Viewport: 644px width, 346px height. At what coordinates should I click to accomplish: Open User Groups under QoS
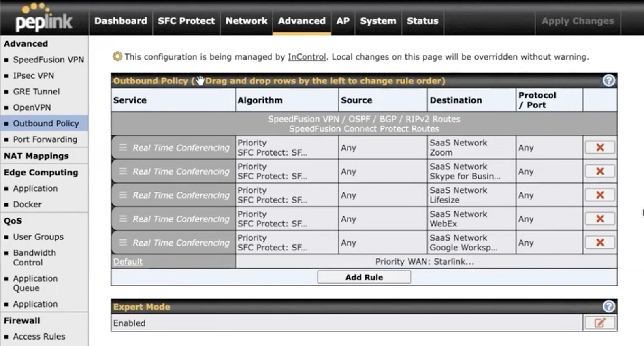[x=38, y=237]
